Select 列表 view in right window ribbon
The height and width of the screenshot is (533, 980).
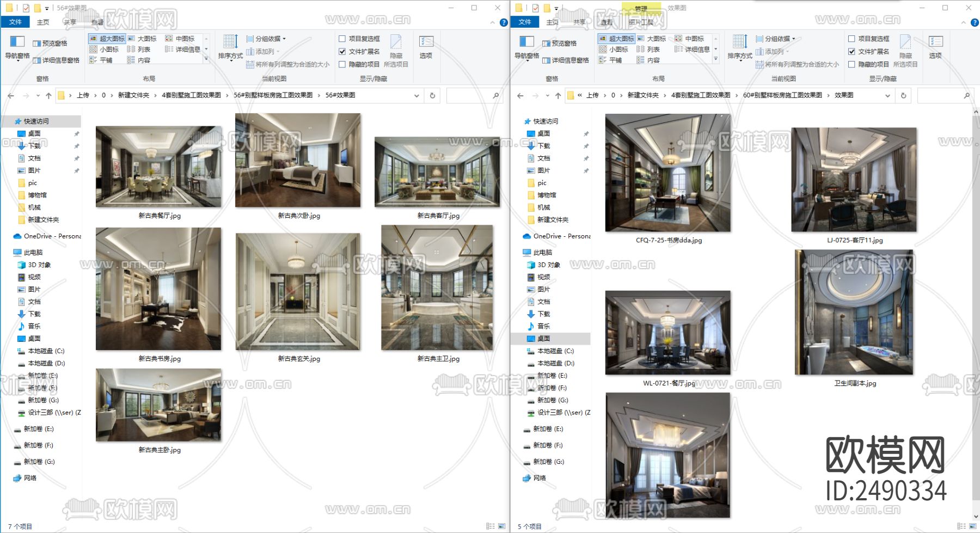pyautogui.click(x=648, y=50)
